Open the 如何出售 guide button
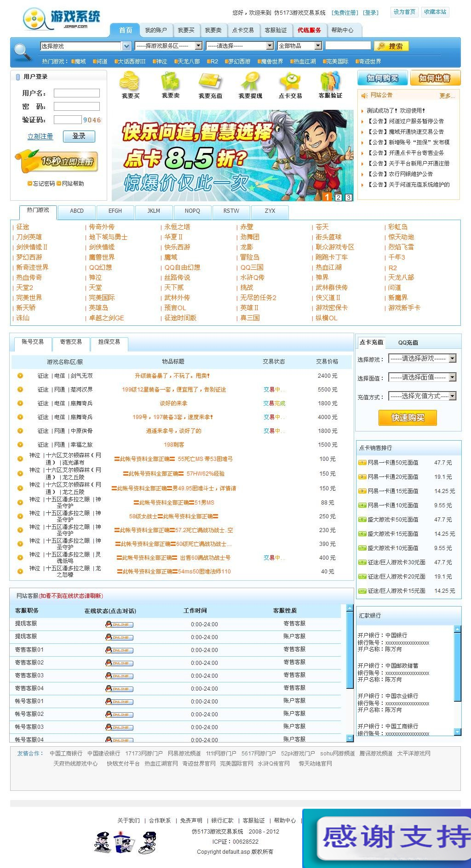 tap(435, 79)
